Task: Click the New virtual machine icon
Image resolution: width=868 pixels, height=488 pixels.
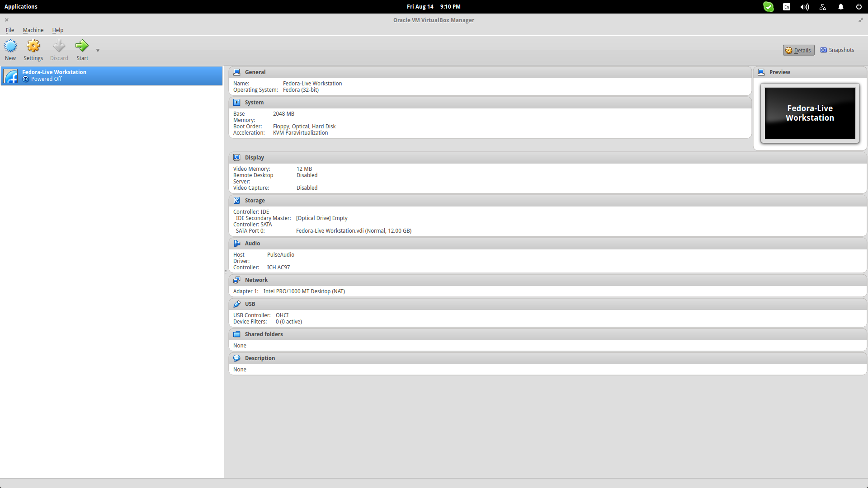Action: coord(10,46)
